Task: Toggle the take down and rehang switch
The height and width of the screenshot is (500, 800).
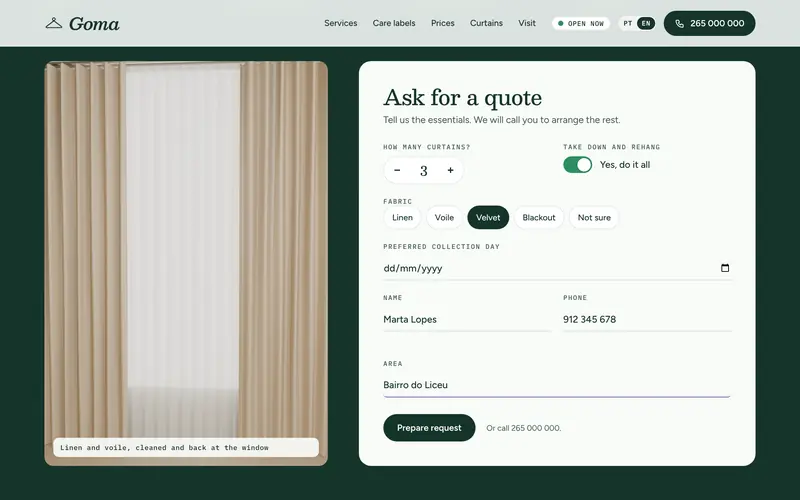Action: [x=578, y=165]
